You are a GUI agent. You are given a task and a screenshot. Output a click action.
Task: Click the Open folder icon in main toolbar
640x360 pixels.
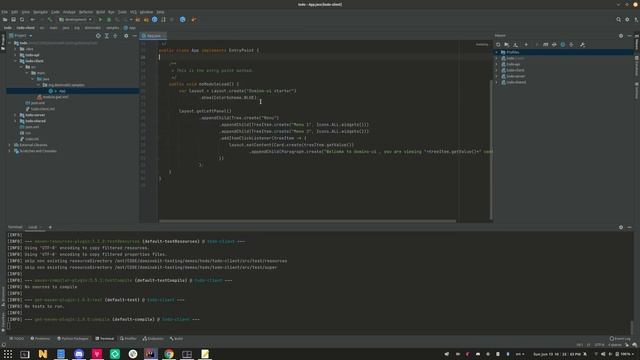pos(5,20)
